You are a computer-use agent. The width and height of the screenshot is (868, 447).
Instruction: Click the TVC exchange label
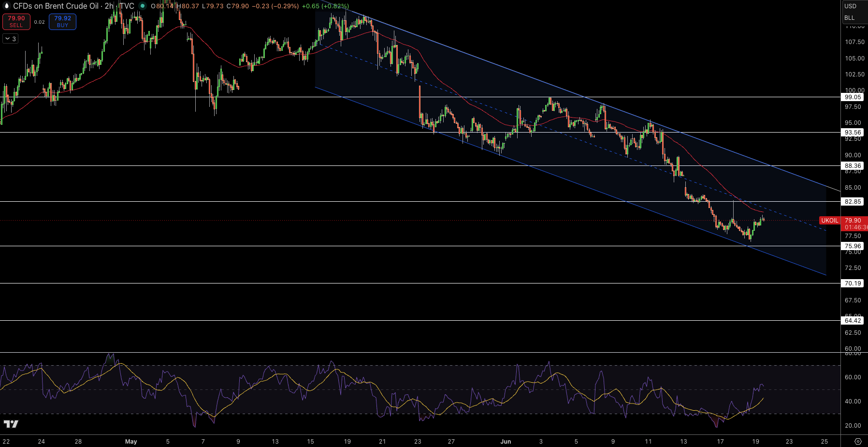pos(127,6)
